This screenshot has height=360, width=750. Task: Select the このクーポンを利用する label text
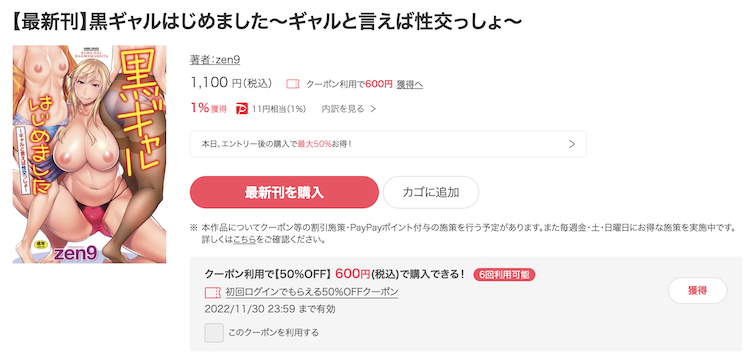[x=273, y=332]
